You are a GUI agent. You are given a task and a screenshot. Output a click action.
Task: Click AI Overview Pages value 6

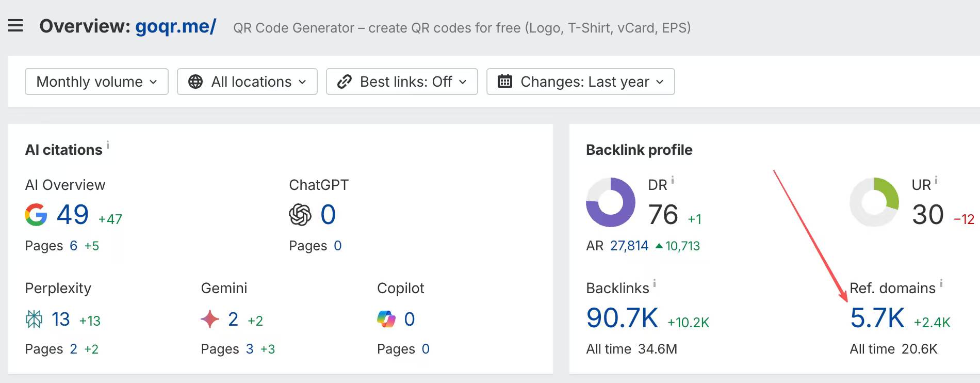(x=73, y=246)
